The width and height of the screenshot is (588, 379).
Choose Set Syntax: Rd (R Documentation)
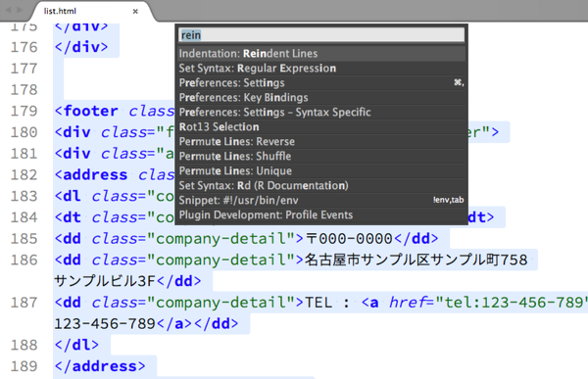(x=321, y=185)
